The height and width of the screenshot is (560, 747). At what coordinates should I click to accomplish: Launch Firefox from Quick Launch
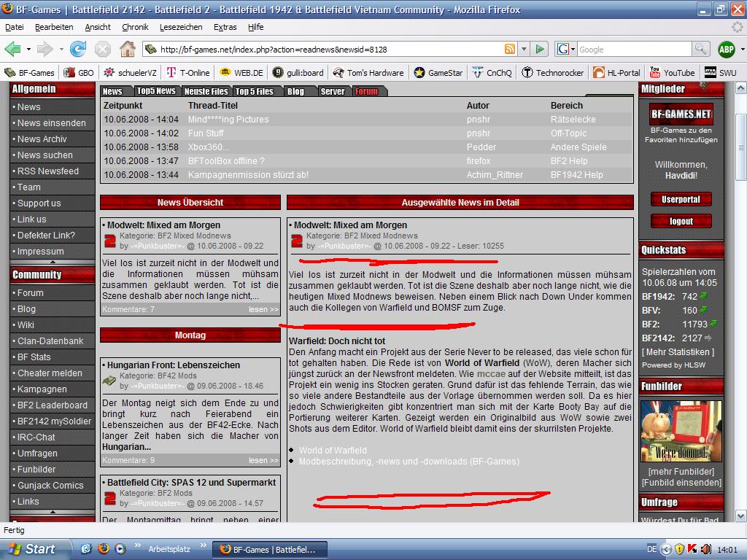(104, 548)
